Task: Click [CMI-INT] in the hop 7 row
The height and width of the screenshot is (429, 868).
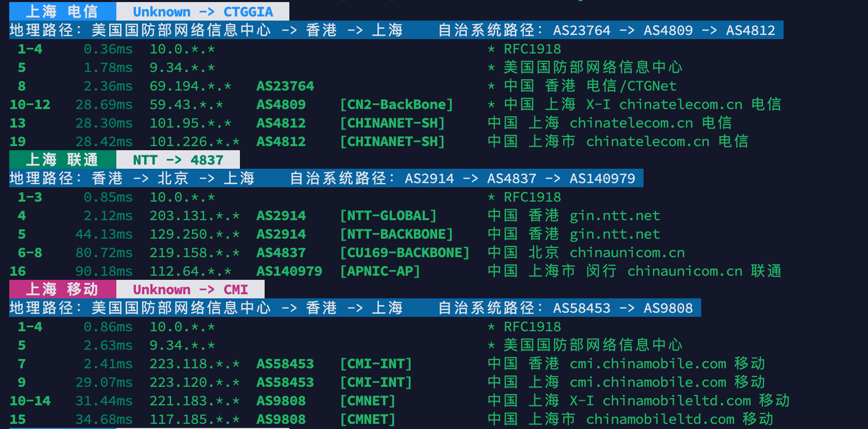Action: [x=376, y=363]
